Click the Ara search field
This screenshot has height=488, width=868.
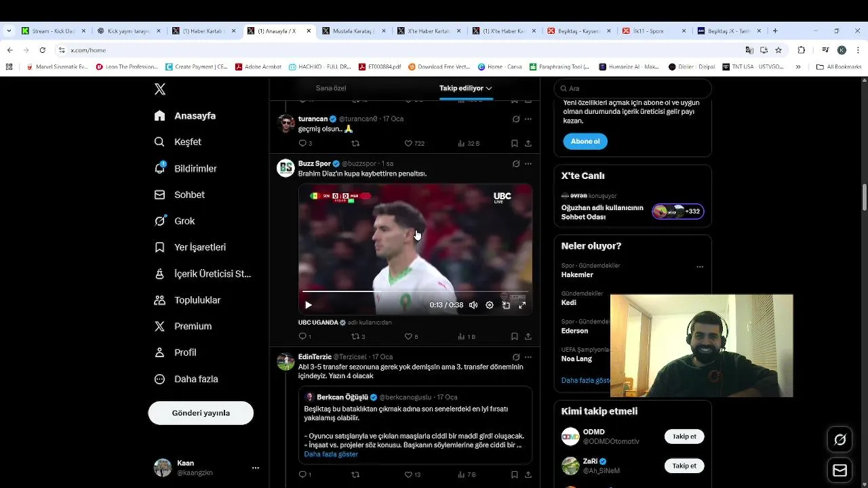[633, 88]
